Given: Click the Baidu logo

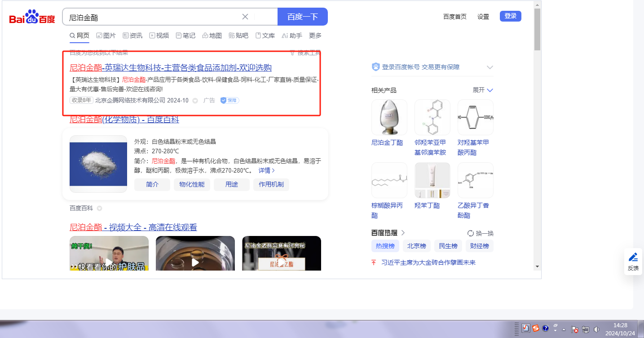Looking at the screenshot, I should (x=32, y=17).
